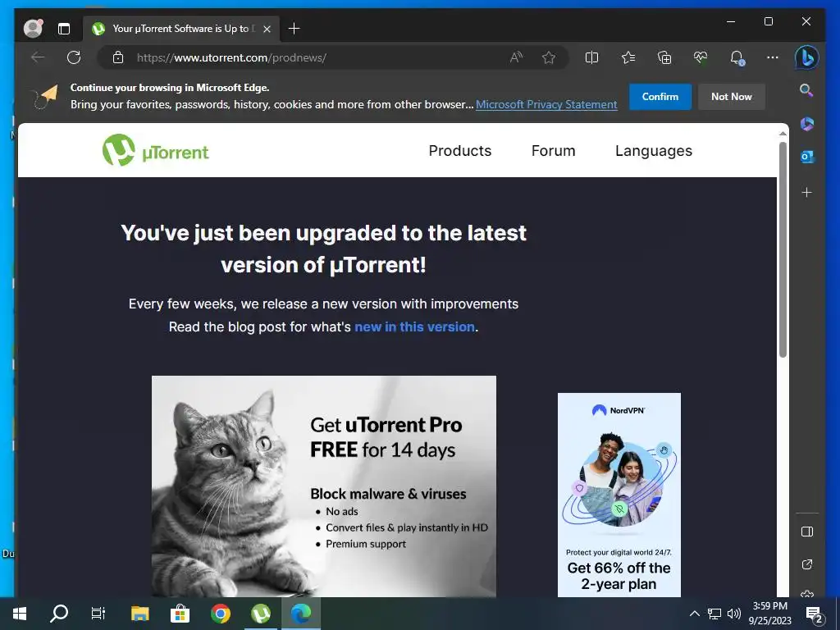Viewport: 840px width, 630px height.
Task: Click Microsoft Edge taskbar icon
Action: point(300,614)
